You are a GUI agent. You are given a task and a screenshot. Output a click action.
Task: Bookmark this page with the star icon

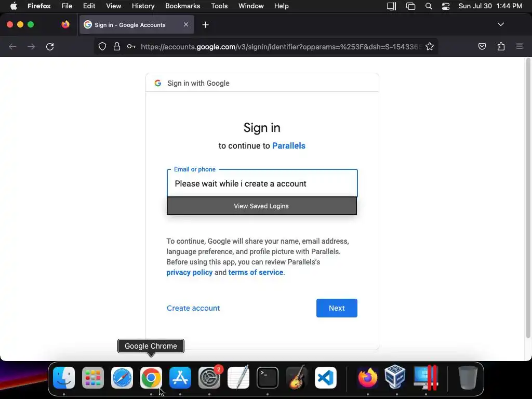tap(430, 46)
